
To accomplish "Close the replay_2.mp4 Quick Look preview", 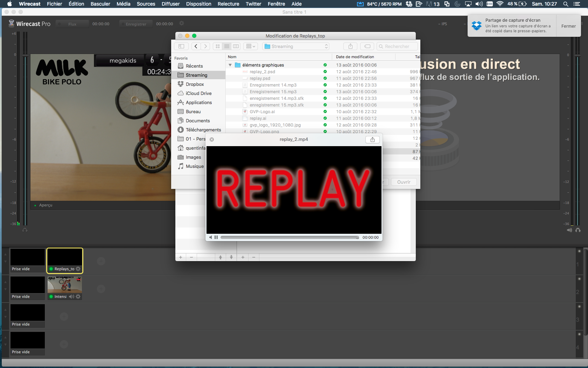I will point(212,139).
